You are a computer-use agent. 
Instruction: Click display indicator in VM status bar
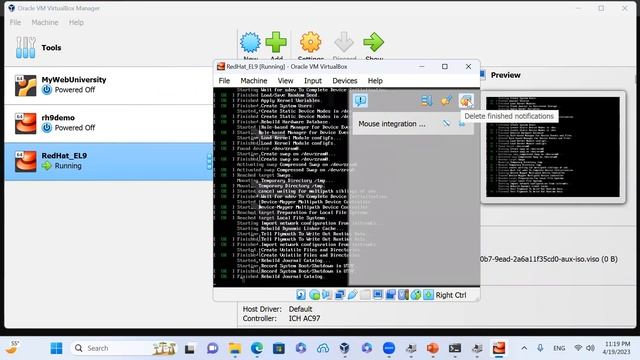pos(378,295)
